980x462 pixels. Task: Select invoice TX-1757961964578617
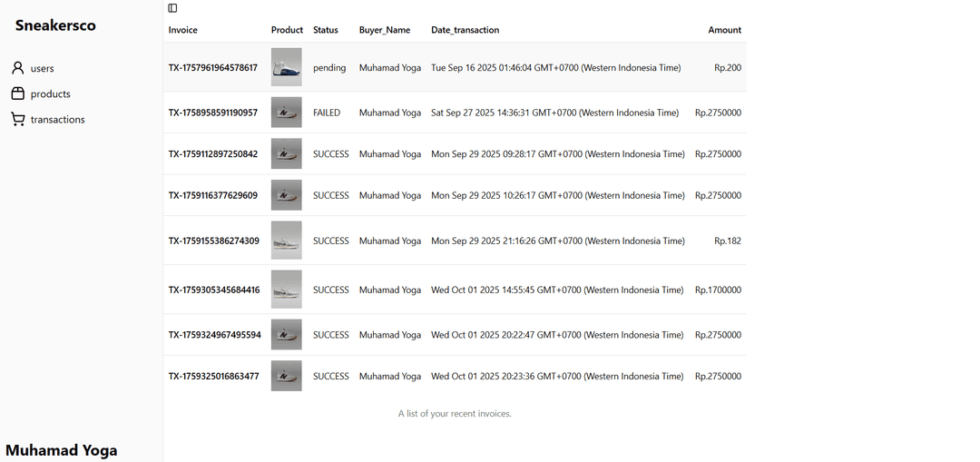[x=212, y=67]
